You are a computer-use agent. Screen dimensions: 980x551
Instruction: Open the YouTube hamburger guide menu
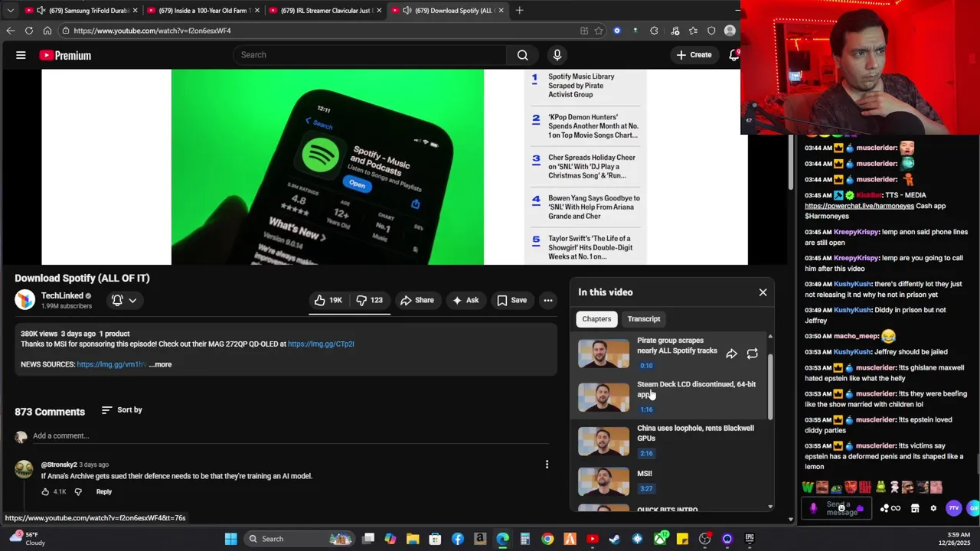click(x=21, y=55)
